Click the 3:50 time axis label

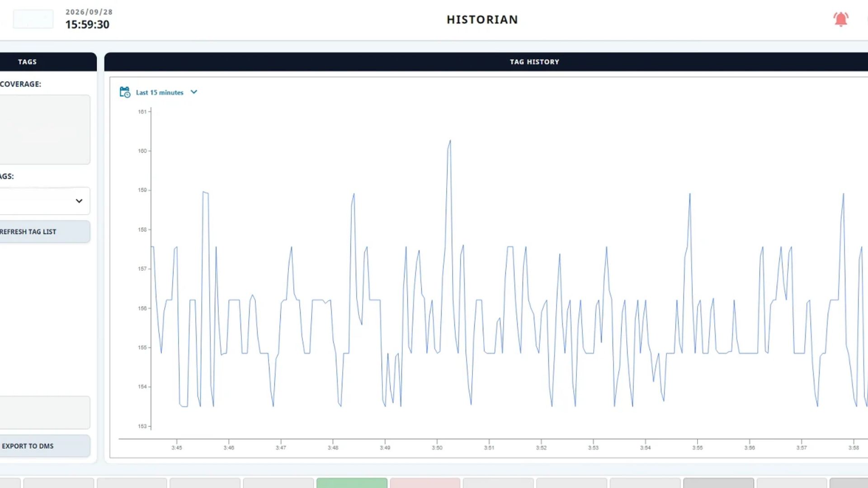[437, 448]
